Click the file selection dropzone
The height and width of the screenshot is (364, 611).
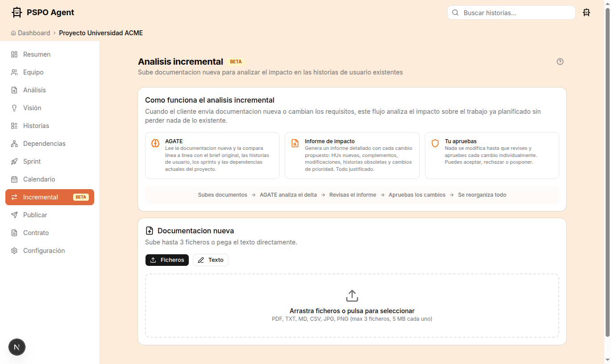[352, 306]
